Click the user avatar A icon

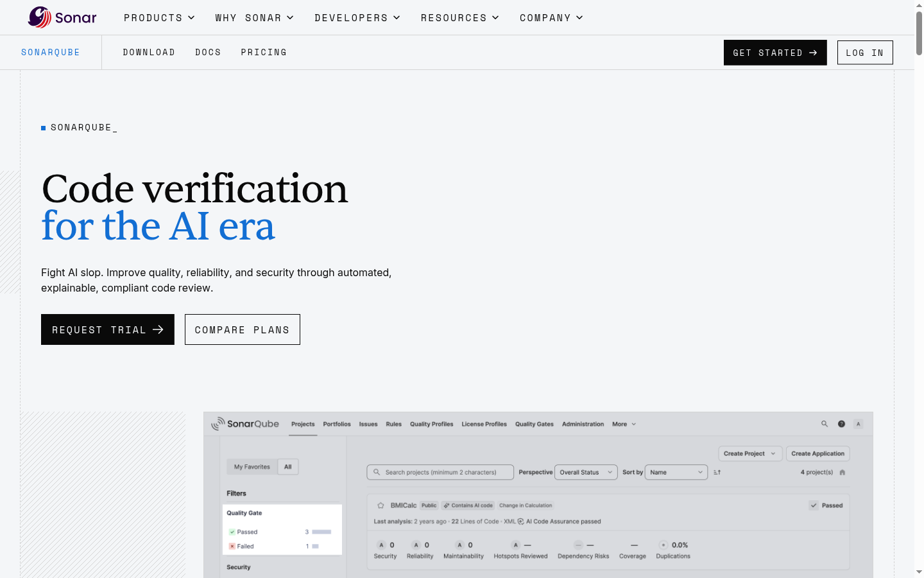click(859, 424)
